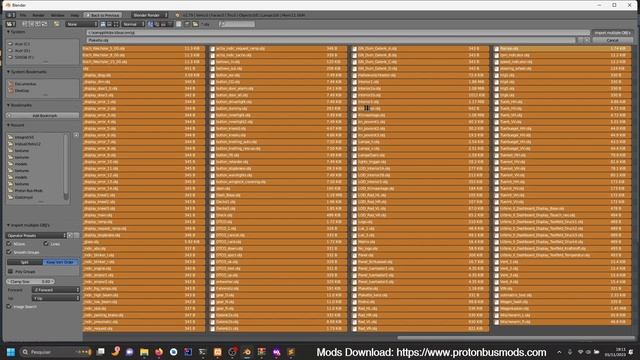640x360 pixels.
Task: Open Windows Start menu
Action: (11, 352)
